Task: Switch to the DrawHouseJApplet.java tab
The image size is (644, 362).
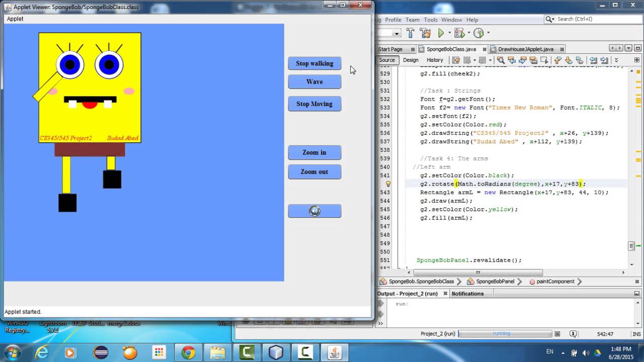Action: [525, 49]
